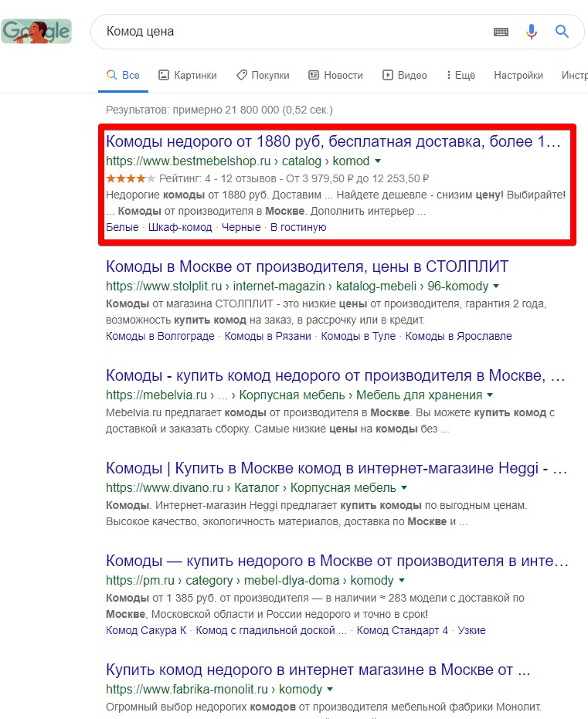Click the blue search magnifier button
This screenshot has height=719, width=588.
click(x=562, y=31)
